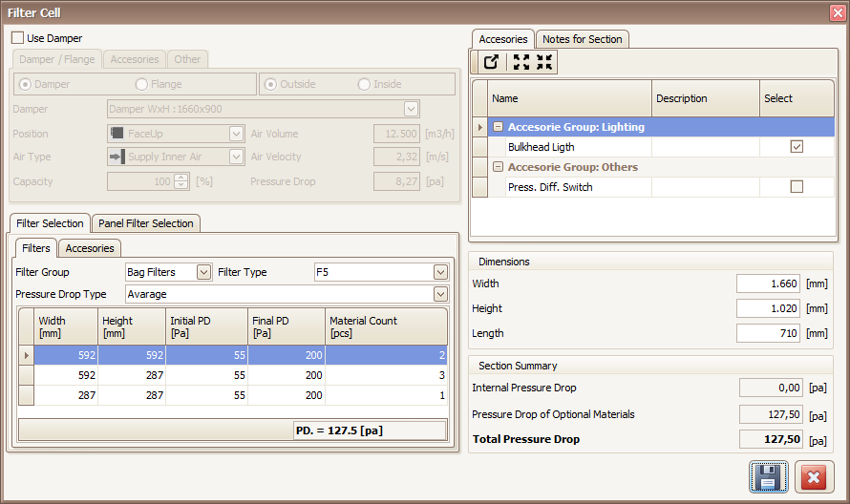850x504 pixels.
Task: Click the Material Count column header
Action: coord(387,326)
